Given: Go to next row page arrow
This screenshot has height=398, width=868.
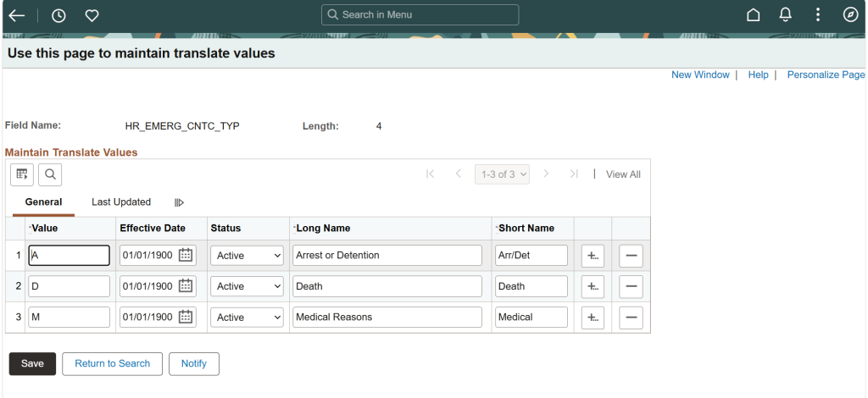Looking at the screenshot, I should click(546, 174).
